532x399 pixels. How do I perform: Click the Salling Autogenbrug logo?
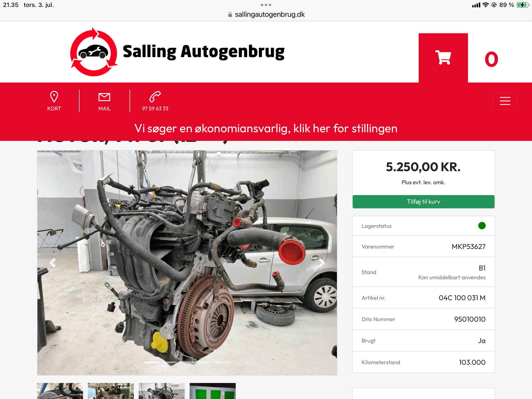pyautogui.click(x=177, y=52)
